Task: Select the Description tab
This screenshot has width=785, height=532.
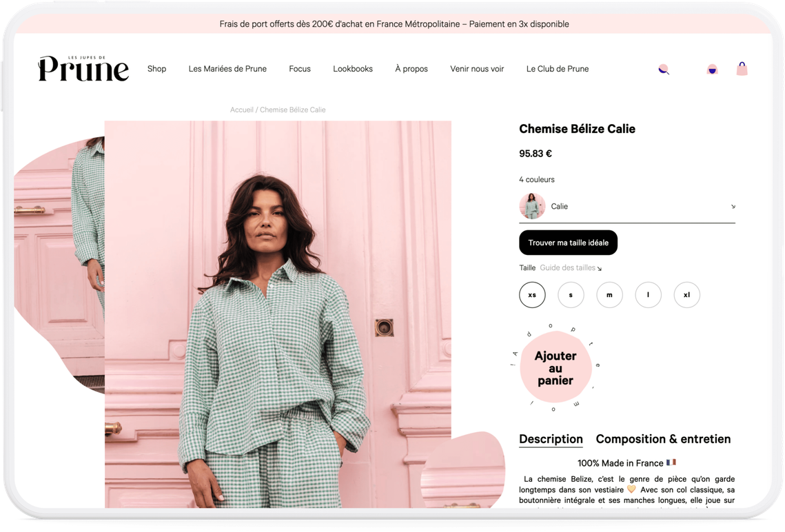Action: pos(551,439)
